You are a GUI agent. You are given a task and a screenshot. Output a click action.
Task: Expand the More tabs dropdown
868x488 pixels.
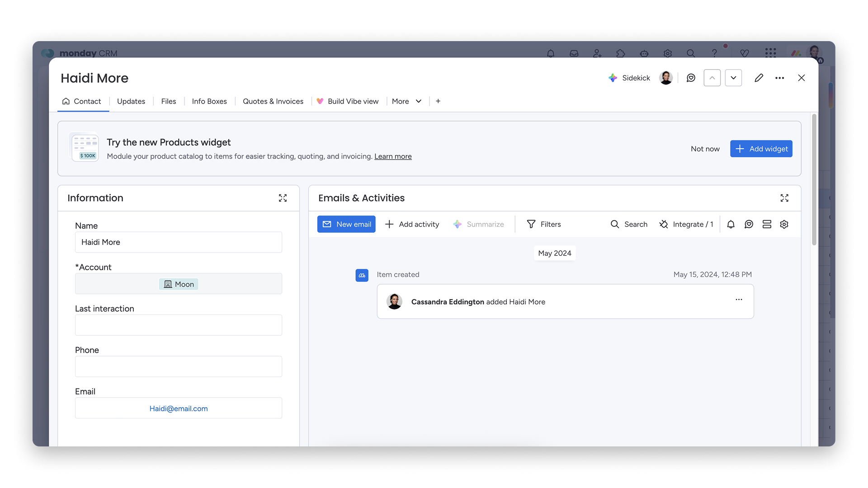[407, 101]
